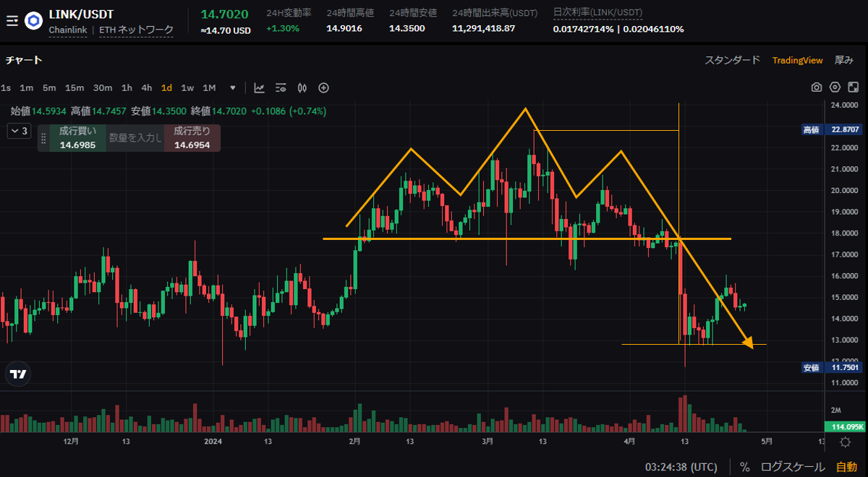Select the 1h timeframe
Image resolution: width=868 pixels, height=477 pixels.
tap(127, 88)
